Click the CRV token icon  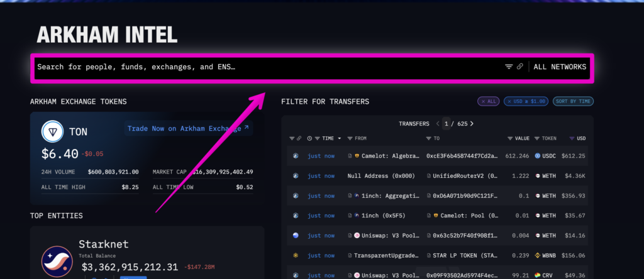pyautogui.click(x=538, y=275)
